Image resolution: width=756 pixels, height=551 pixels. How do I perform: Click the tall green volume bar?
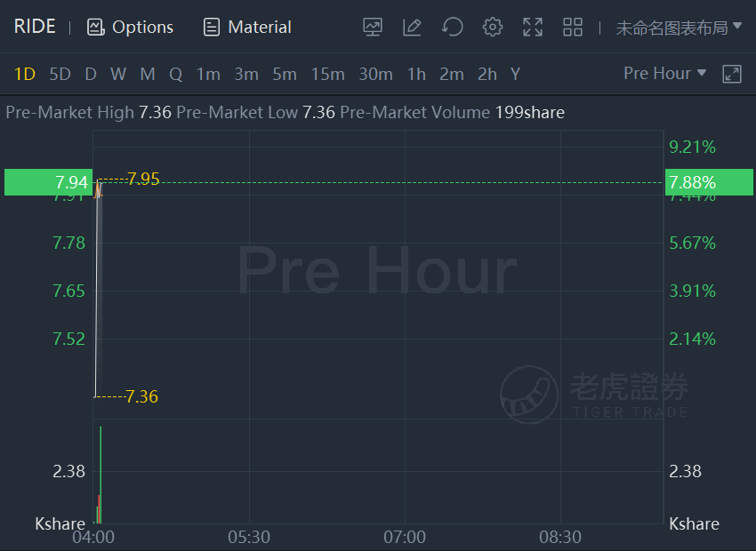pos(101,475)
